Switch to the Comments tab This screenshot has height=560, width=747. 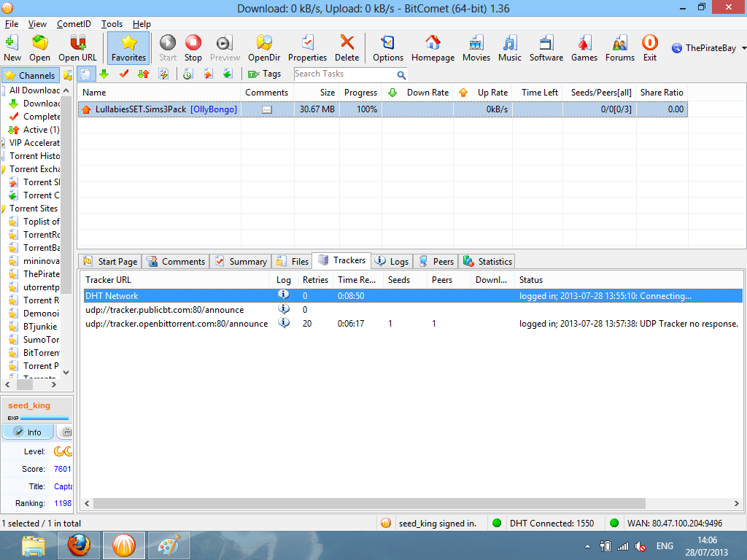[x=176, y=262]
